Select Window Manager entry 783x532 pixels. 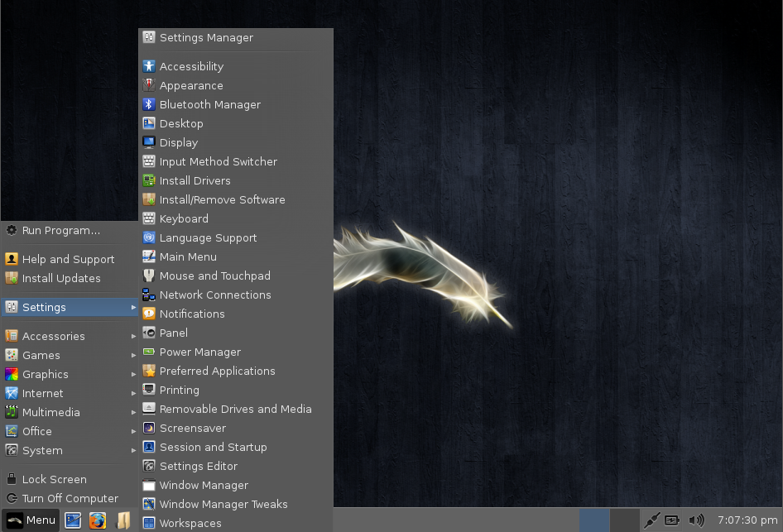click(x=236, y=485)
